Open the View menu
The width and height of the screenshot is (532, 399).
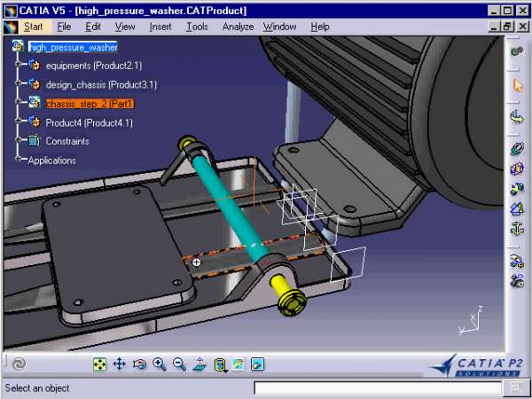click(x=125, y=27)
